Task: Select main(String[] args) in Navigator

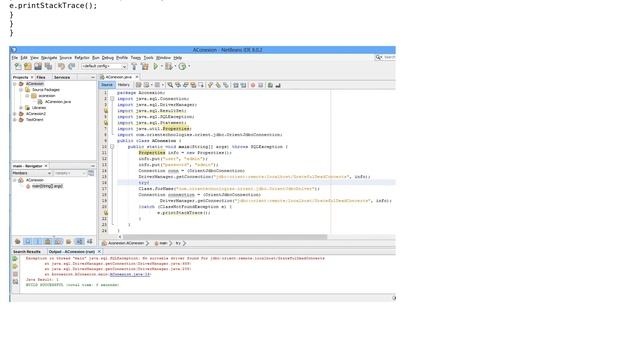Action: click(47, 186)
